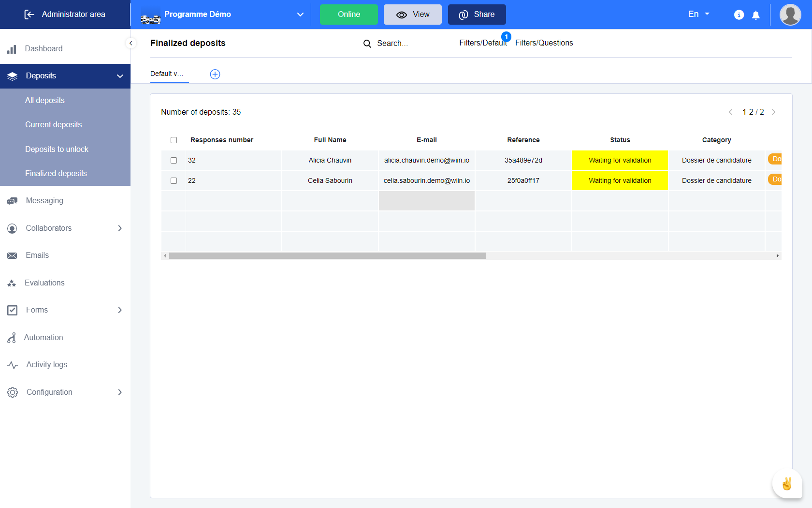Screen dimensions: 812x508
Task: Go to next page arrow
Action: point(773,112)
